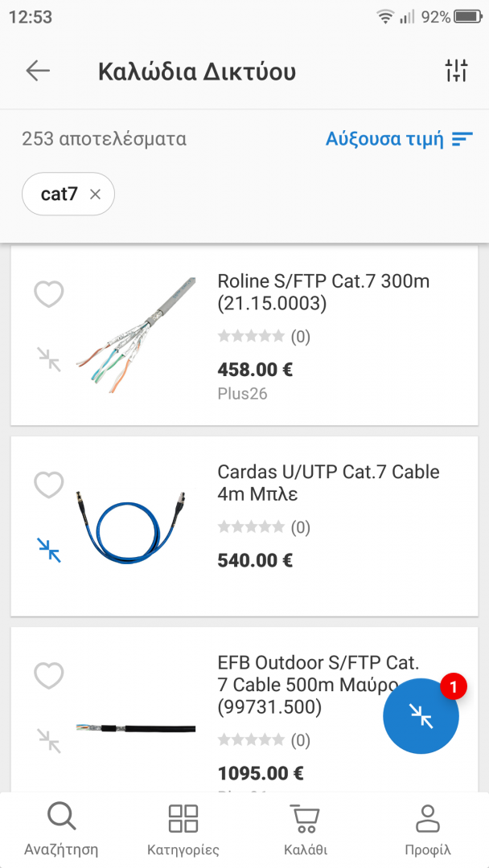Remove the cat7 filter chip
This screenshot has height=868, width=489.
click(95, 194)
